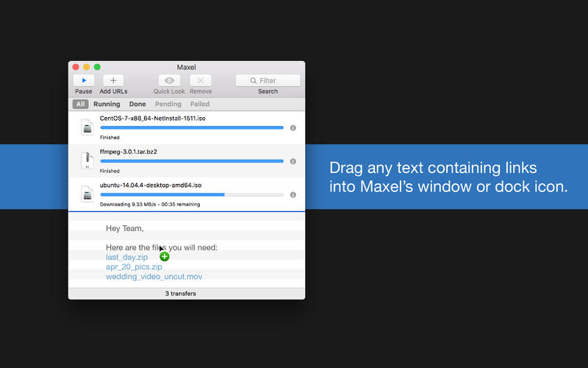588x368 pixels.
Task: Click the apr_20_pics.zip link
Action: (x=134, y=266)
